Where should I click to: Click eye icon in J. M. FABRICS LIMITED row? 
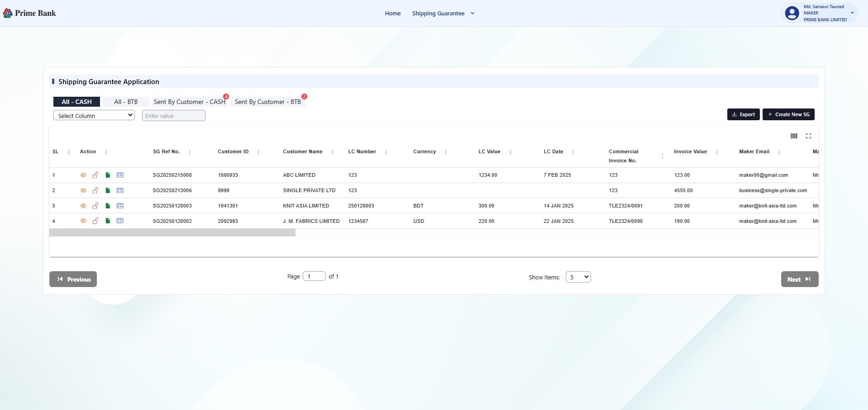tap(83, 221)
